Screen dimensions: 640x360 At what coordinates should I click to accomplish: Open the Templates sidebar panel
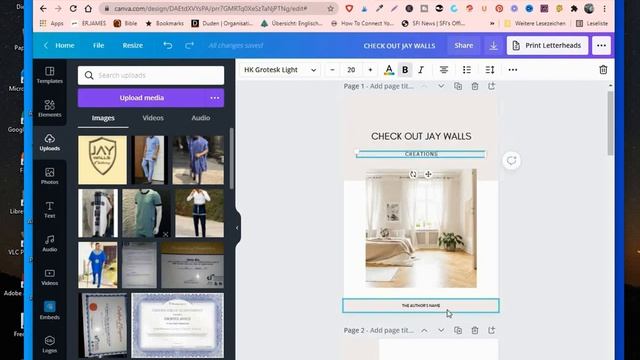click(49, 75)
